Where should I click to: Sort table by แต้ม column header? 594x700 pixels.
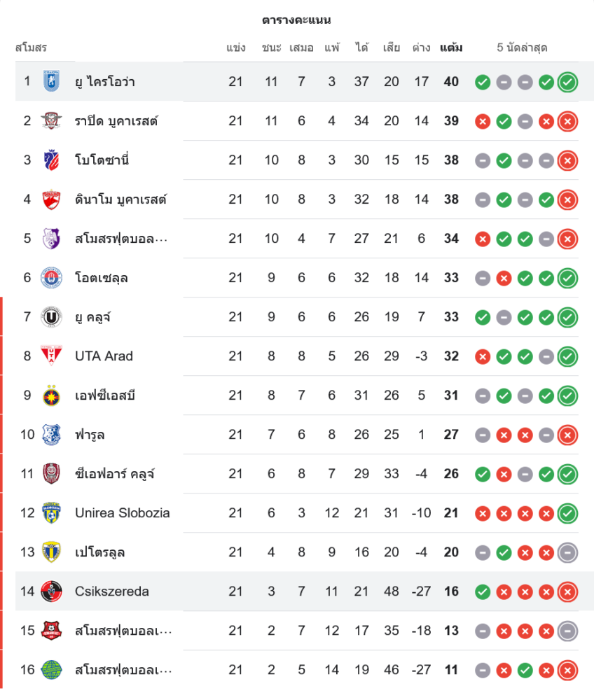[x=451, y=48]
